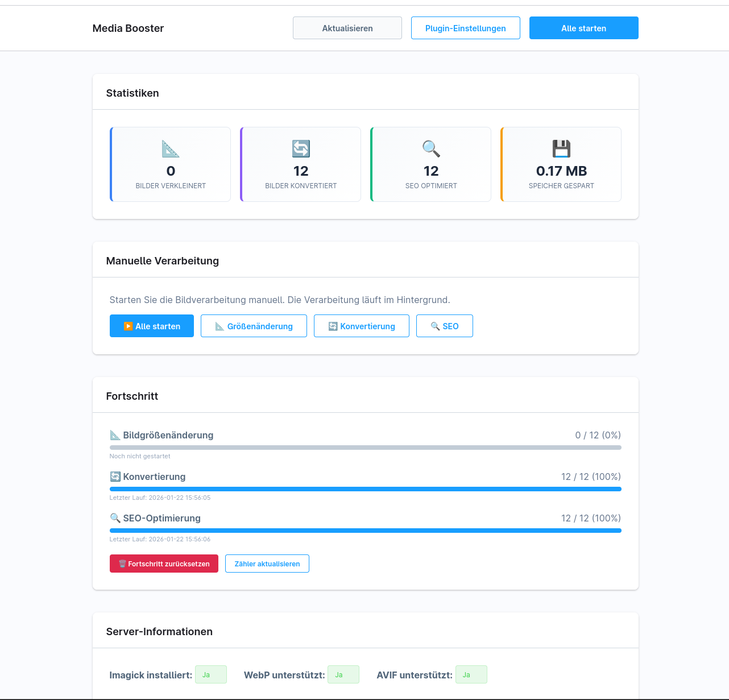
Task: Click the Zähler aktualisieren button
Action: pyautogui.click(x=267, y=564)
